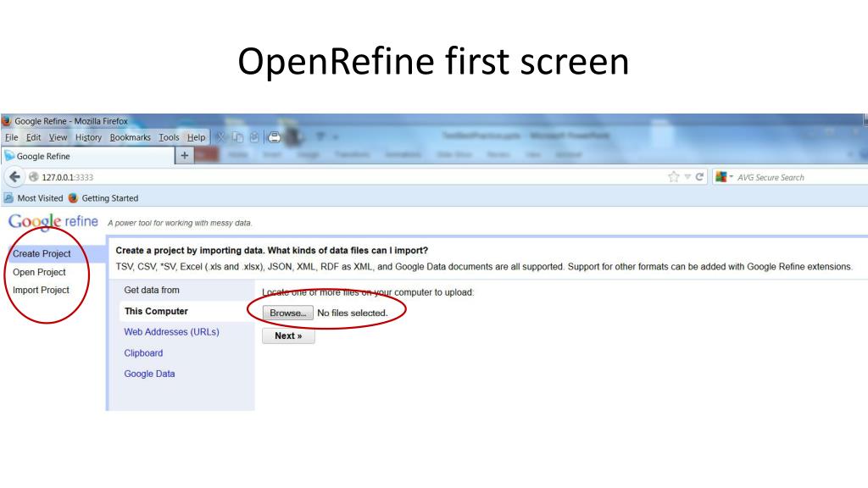Choose Web Addresses (URLs) data source
The image size is (868, 488).
pyautogui.click(x=171, y=332)
